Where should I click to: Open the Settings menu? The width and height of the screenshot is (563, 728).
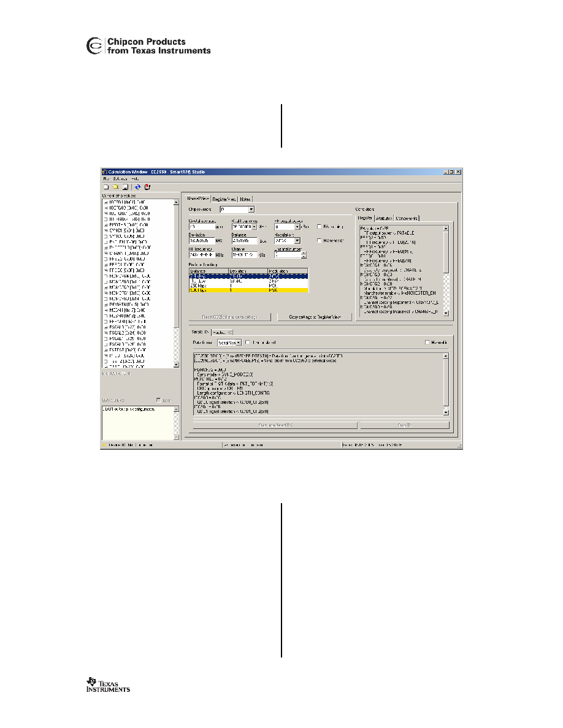tap(120, 179)
